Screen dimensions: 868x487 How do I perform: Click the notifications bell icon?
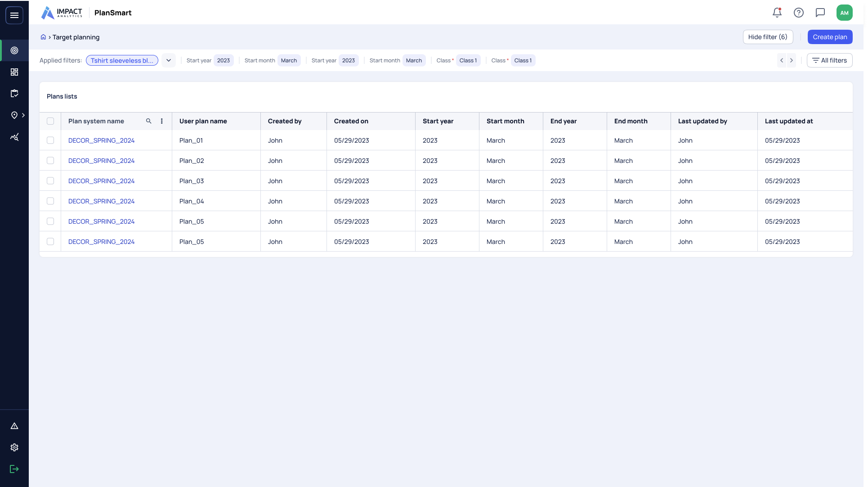pyautogui.click(x=777, y=13)
